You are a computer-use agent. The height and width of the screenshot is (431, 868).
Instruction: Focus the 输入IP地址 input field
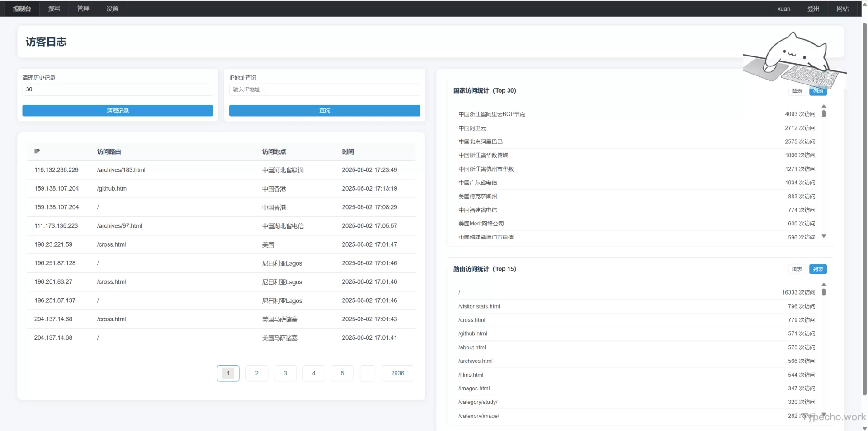[325, 89]
